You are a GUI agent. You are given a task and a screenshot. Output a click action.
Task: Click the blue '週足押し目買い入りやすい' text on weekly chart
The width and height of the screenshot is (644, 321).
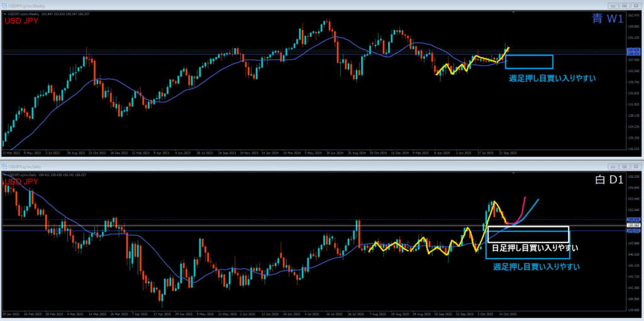(x=552, y=79)
